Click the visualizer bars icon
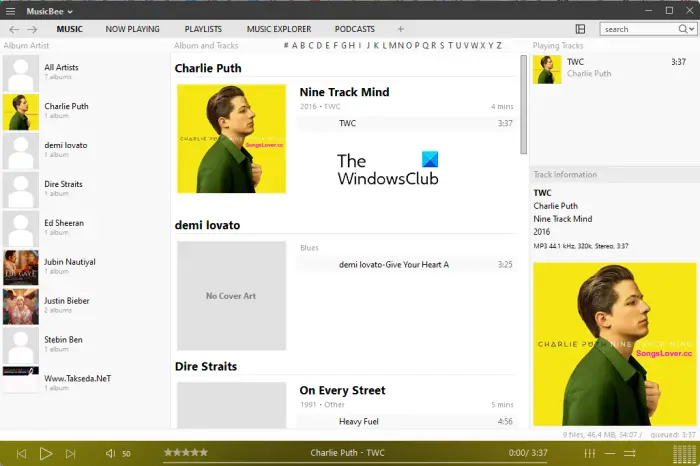700x466 pixels. [x=684, y=454]
